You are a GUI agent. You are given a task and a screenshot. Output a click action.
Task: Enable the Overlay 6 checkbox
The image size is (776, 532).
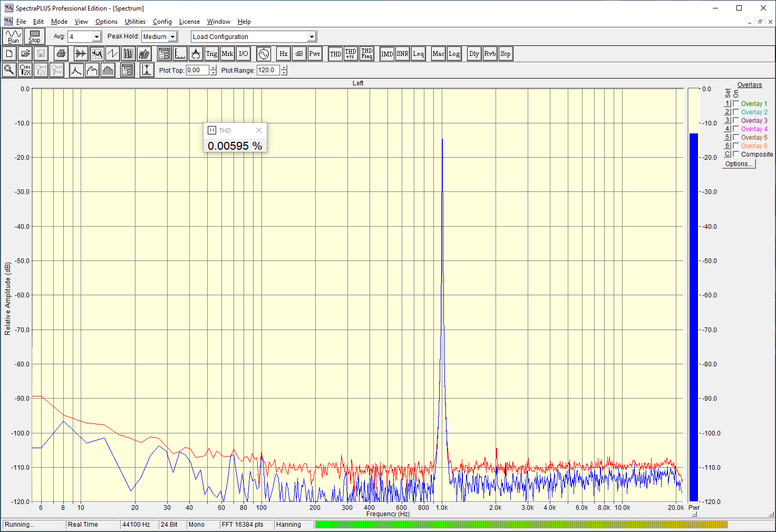pyautogui.click(x=736, y=146)
